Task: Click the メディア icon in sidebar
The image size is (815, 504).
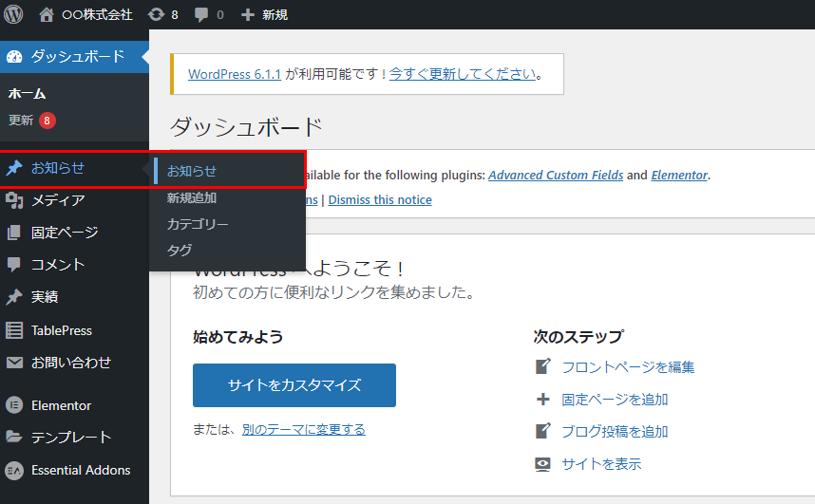Action: (14, 200)
